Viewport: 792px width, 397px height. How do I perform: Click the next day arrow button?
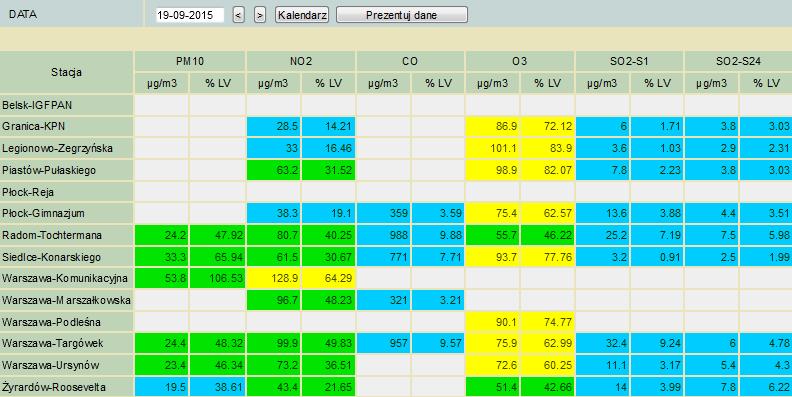[260, 15]
